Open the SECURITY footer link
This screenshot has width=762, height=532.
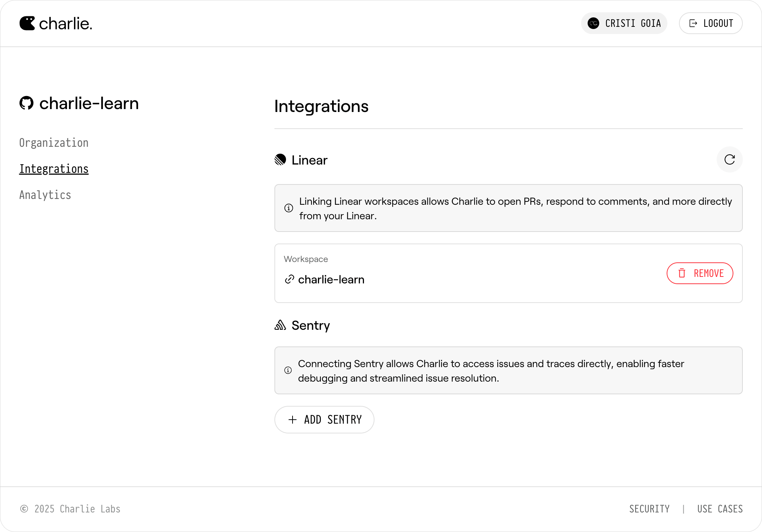(x=650, y=509)
